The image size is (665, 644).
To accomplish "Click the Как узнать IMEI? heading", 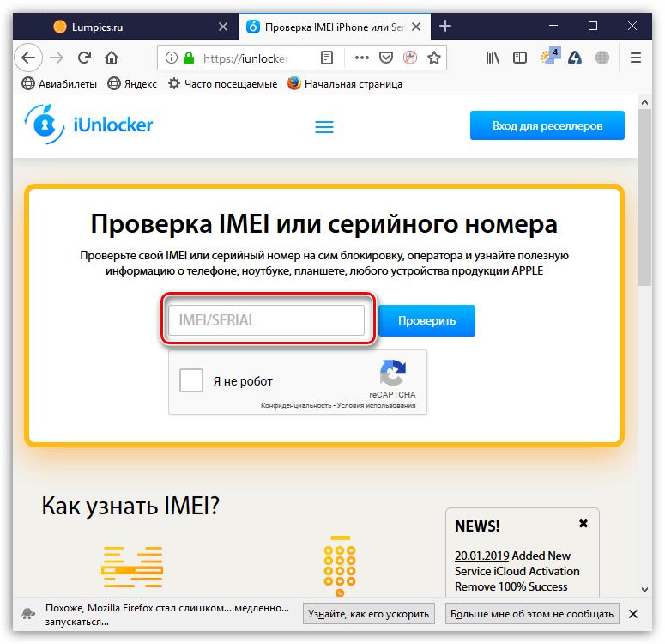I will point(130,506).
